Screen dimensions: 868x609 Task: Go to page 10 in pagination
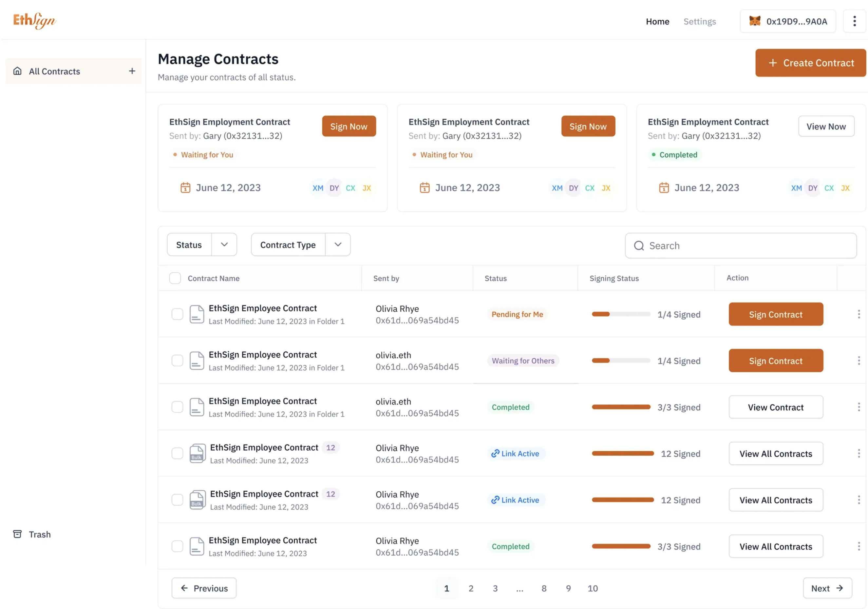coord(593,588)
